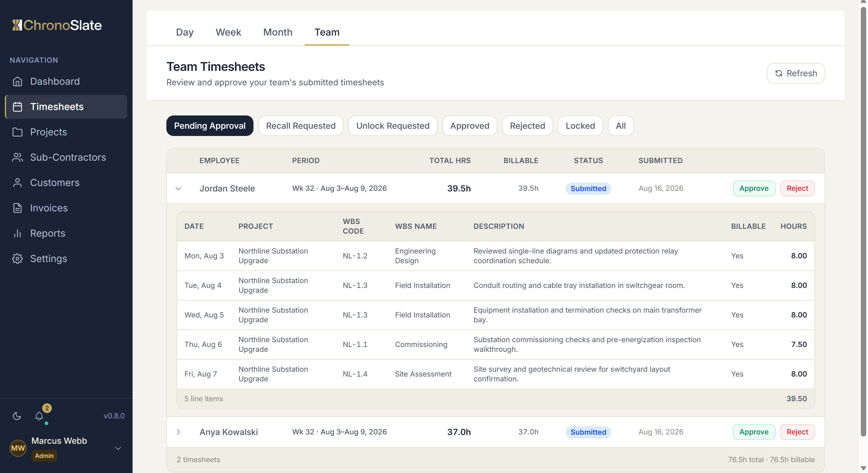Viewport: 868px width, 473px height.
Task: Approve Anya Kowalski's timesheet
Action: [x=754, y=432]
